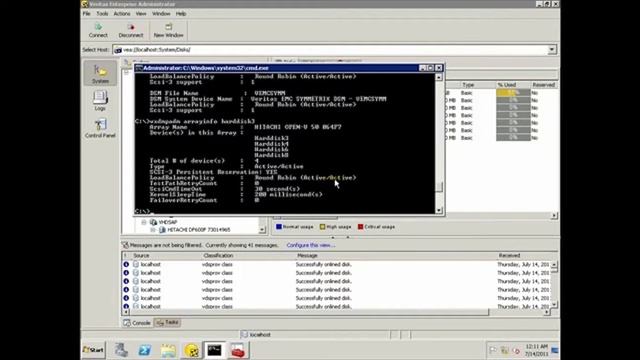
Task: Click the cmd window scrollbar thumb
Action: pos(439,187)
